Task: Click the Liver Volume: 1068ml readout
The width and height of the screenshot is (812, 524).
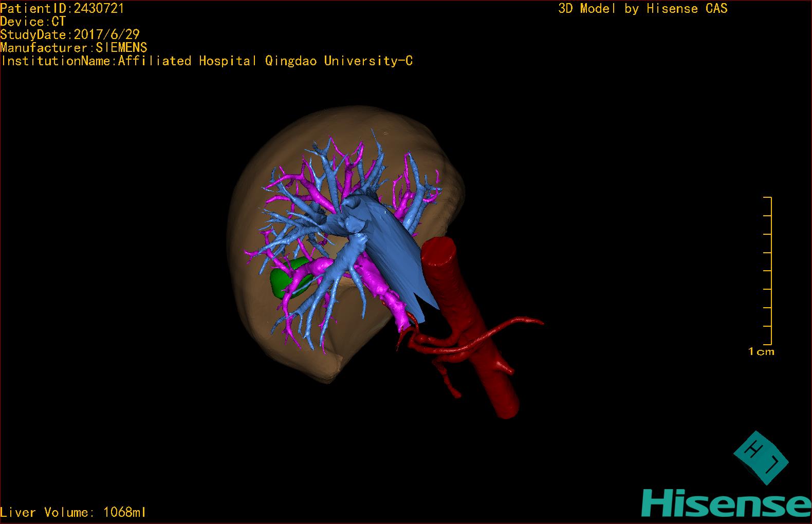Action: tap(73, 512)
